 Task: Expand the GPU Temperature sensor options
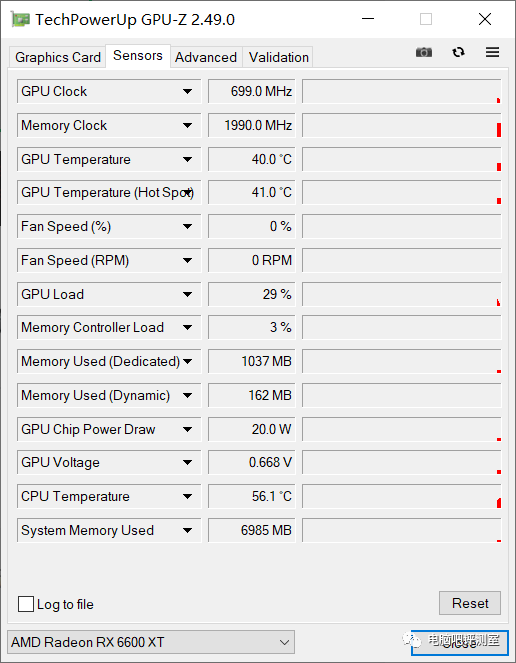pyautogui.click(x=187, y=159)
